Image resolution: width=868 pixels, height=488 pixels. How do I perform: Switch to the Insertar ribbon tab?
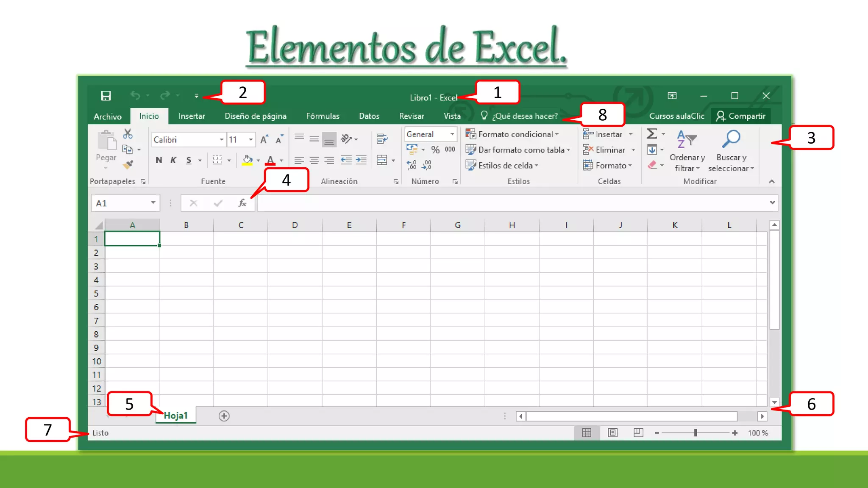192,116
